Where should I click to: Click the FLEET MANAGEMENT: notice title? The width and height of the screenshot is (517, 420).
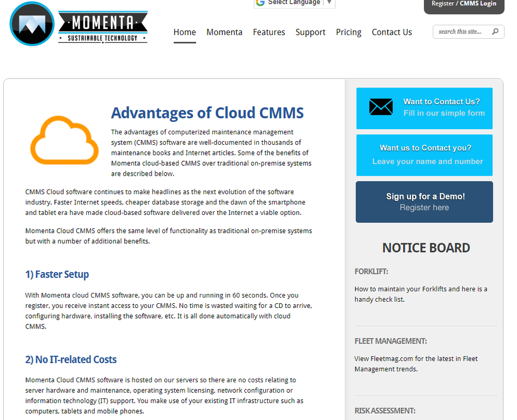click(391, 341)
